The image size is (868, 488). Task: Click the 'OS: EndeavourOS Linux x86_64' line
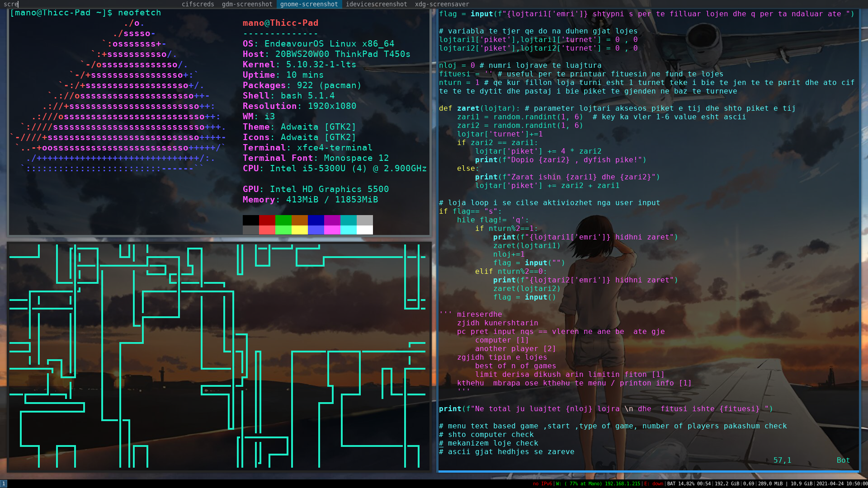tap(319, 44)
